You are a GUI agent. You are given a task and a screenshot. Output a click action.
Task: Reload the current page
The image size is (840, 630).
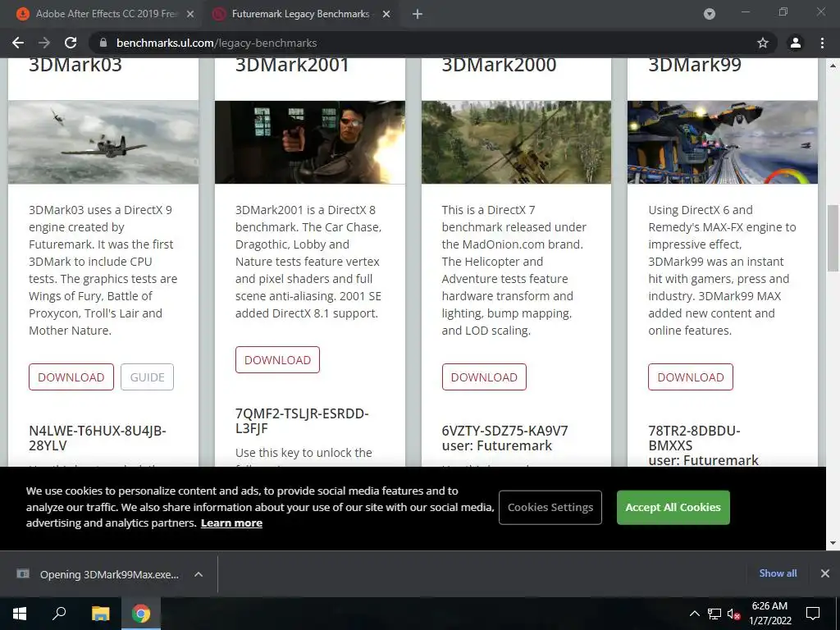[71, 43]
